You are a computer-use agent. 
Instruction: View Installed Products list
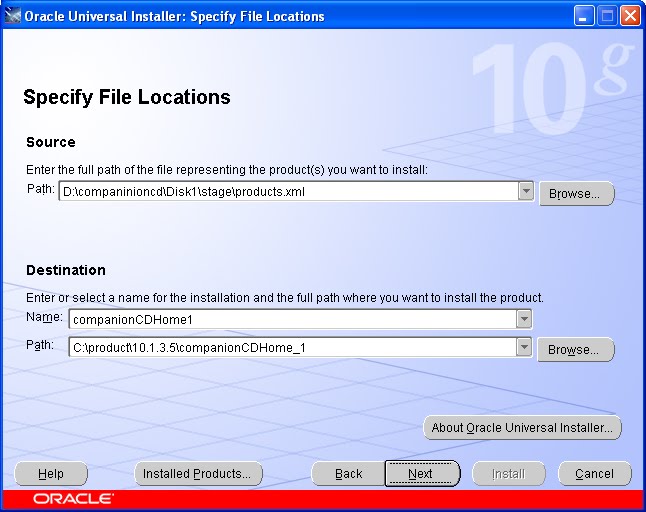[x=198, y=474]
